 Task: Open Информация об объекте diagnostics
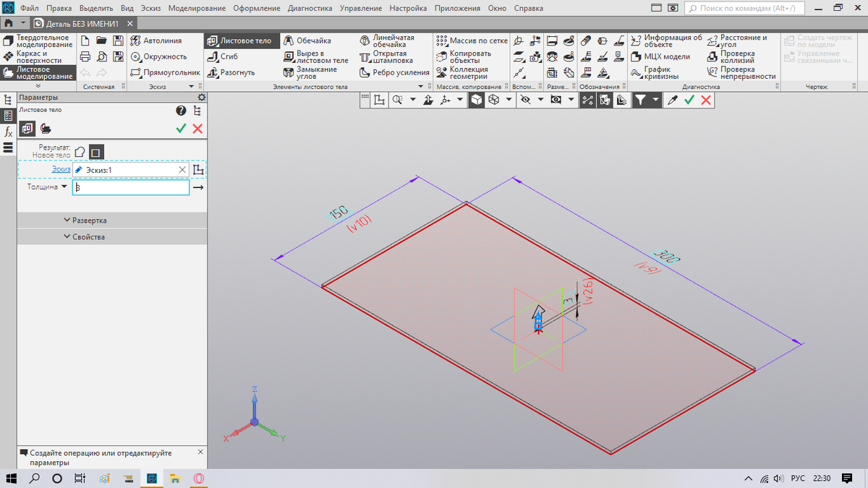click(666, 41)
